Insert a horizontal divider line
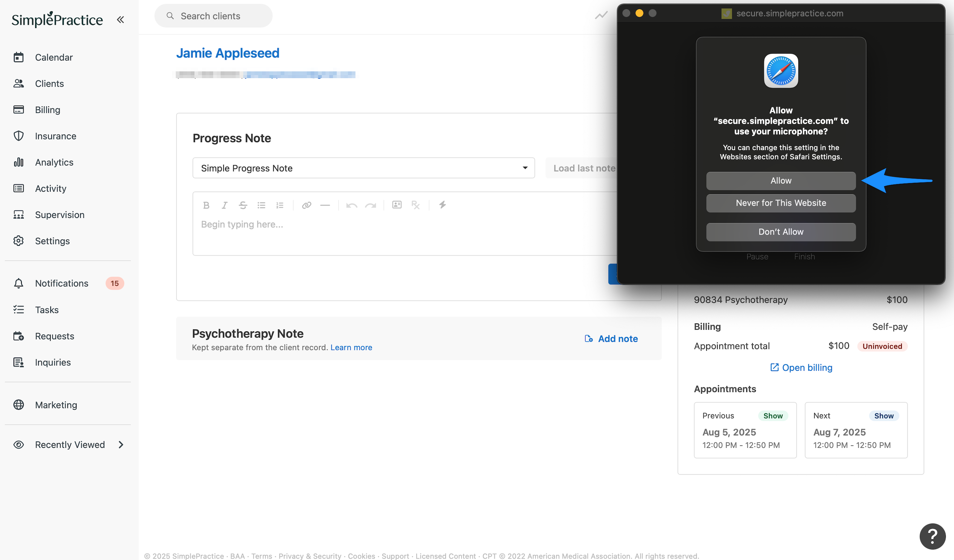 (x=325, y=205)
